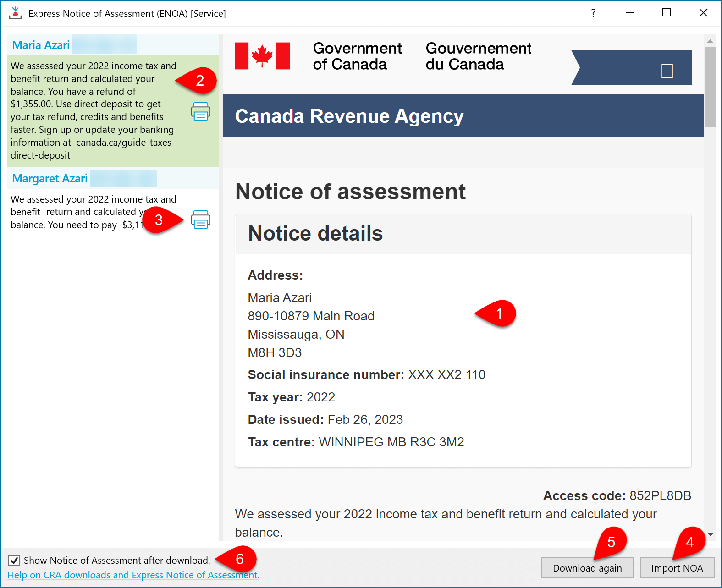722x588 pixels.
Task: Click the Social insurance number line
Action: coord(367,374)
